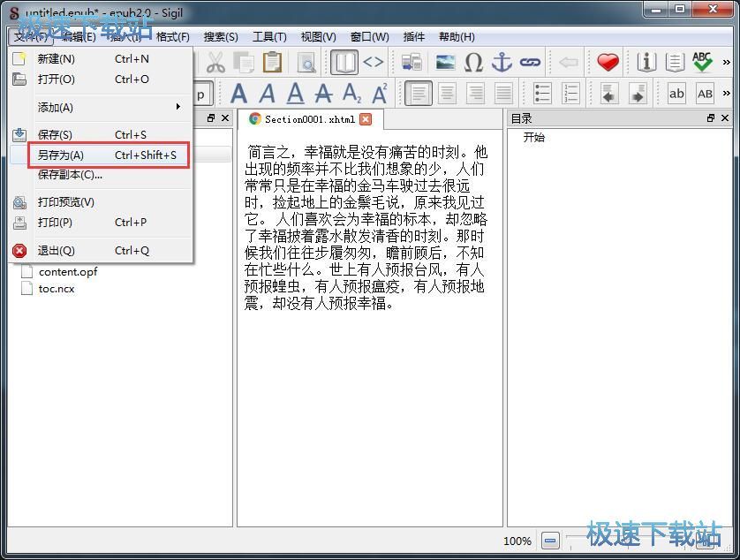Screen dimensions: 740x560
Task: Select 打开(O) menu entry
Action: (x=101, y=79)
